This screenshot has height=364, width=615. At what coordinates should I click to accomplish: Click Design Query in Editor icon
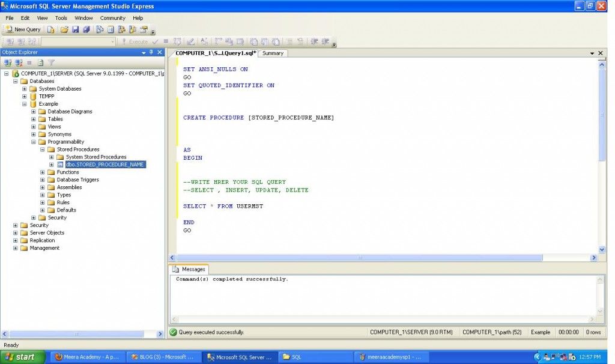(x=190, y=41)
